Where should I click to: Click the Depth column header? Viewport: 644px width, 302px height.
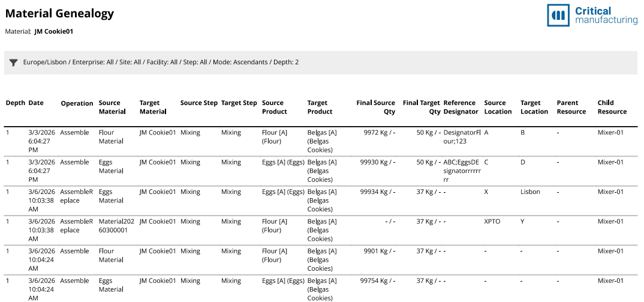click(x=16, y=103)
